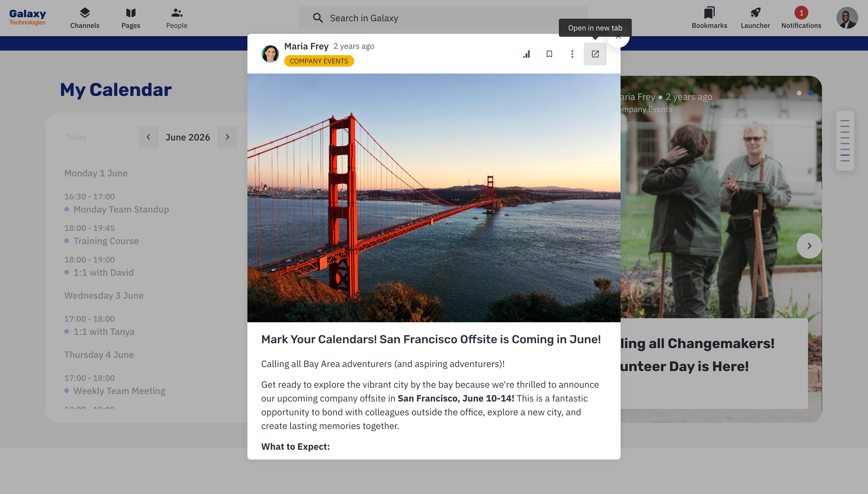
Task: Go to next month in calendar
Action: tap(228, 137)
